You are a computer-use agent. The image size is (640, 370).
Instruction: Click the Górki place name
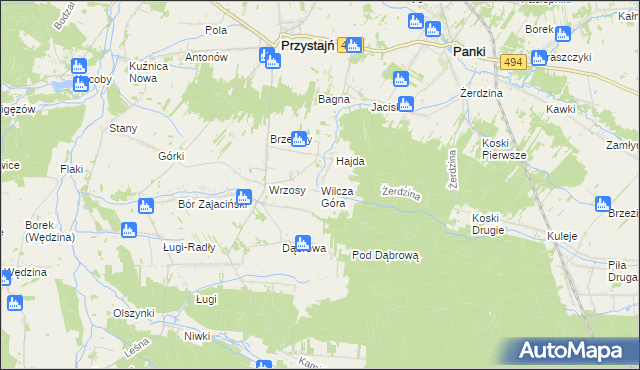click(x=171, y=156)
